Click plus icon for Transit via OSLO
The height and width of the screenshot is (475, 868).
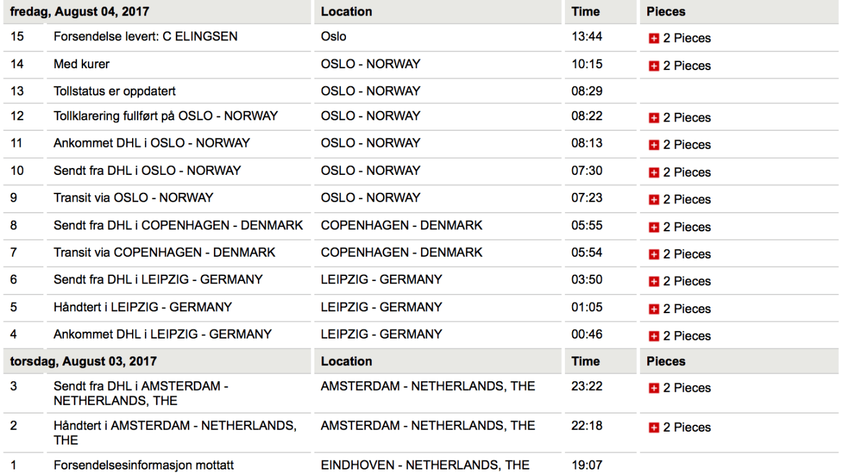(653, 200)
